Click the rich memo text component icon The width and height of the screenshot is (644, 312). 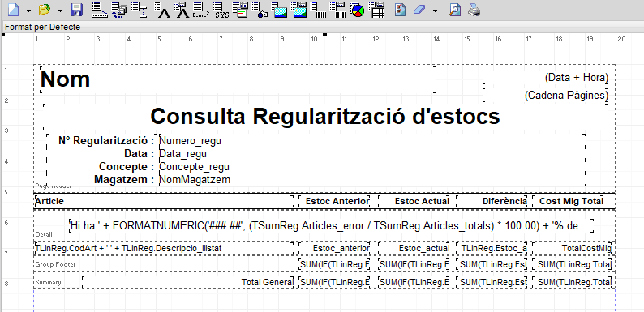(240, 10)
